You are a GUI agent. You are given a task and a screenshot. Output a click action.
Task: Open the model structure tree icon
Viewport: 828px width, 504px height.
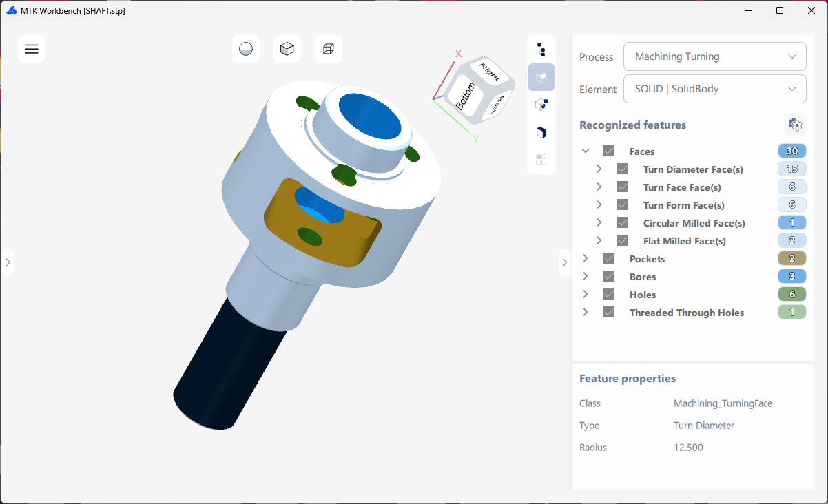tap(541, 50)
